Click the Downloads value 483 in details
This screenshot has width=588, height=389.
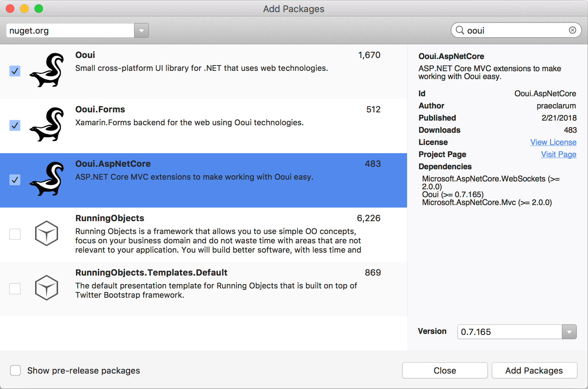[x=570, y=130]
